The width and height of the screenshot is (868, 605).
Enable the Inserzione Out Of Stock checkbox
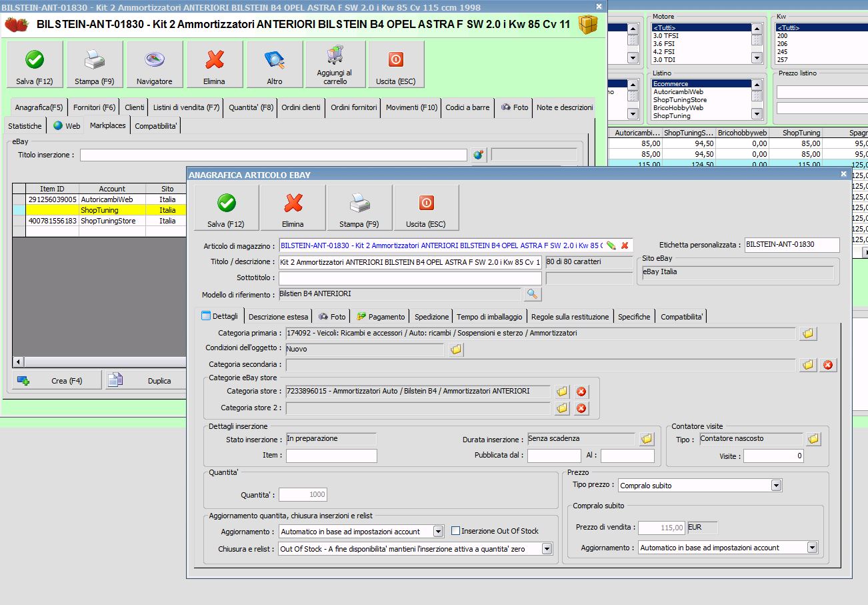point(456,531)
